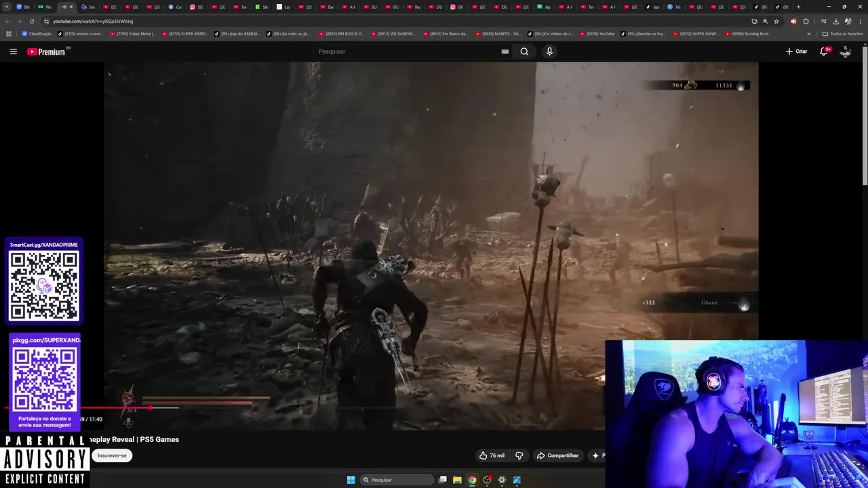Open the Todos os favoritos folder
Image resolution: width=868 pixels, height=488 pixels.
coord(842,34)
